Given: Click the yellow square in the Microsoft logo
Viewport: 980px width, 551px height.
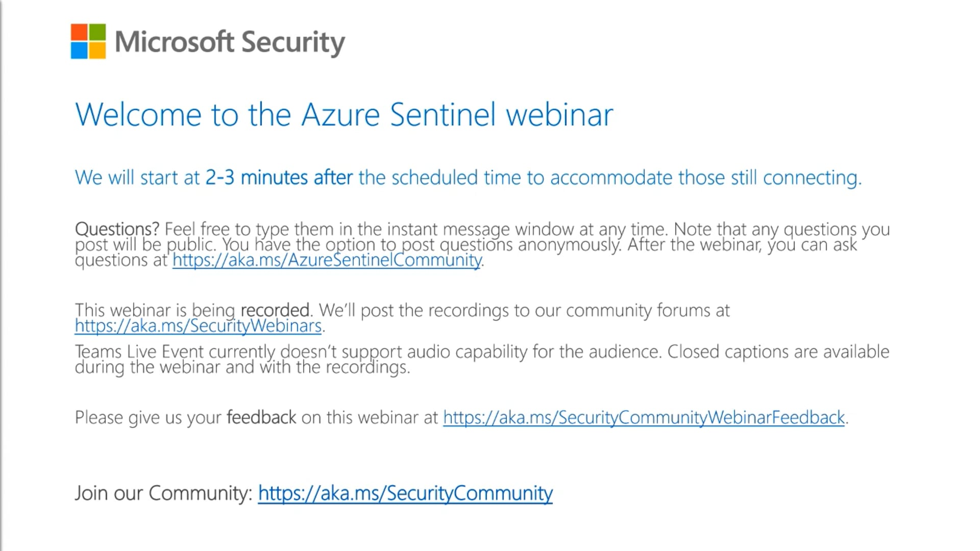Looking at the screenshot, I should click(97, 51).
